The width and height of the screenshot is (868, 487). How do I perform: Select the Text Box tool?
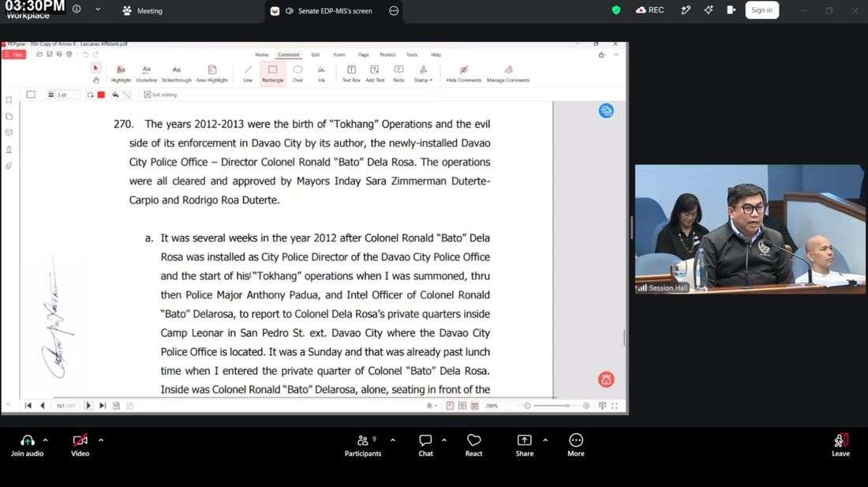click(x=351, y=73)
